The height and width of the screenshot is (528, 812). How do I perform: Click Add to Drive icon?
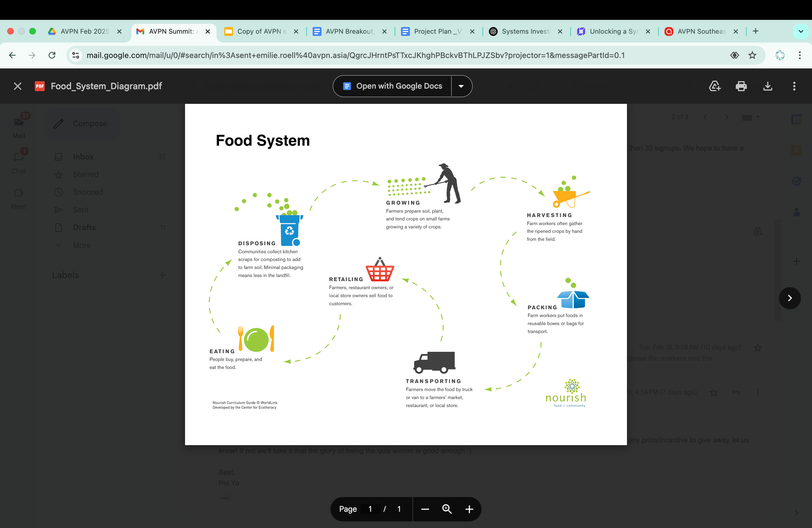coord(715,86)
